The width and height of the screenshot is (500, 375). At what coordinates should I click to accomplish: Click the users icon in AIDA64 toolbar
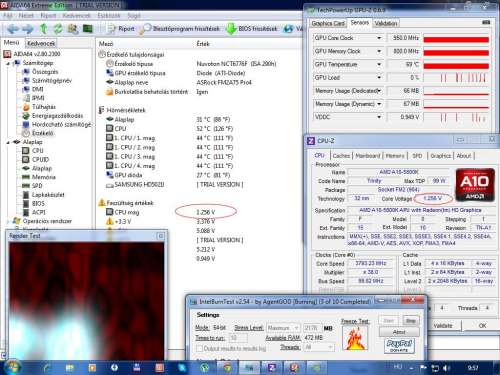coord(73,29)
